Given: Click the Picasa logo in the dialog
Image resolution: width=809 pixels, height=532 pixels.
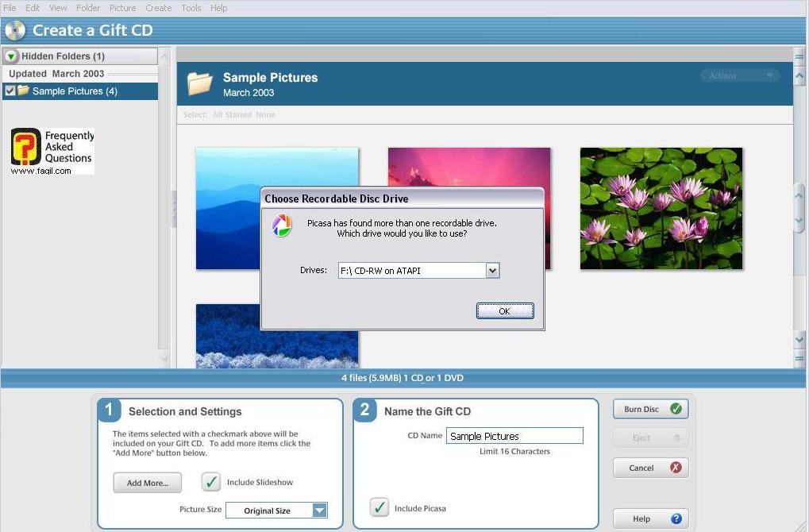Looking at the screenshot, I should tap(282, 226).
